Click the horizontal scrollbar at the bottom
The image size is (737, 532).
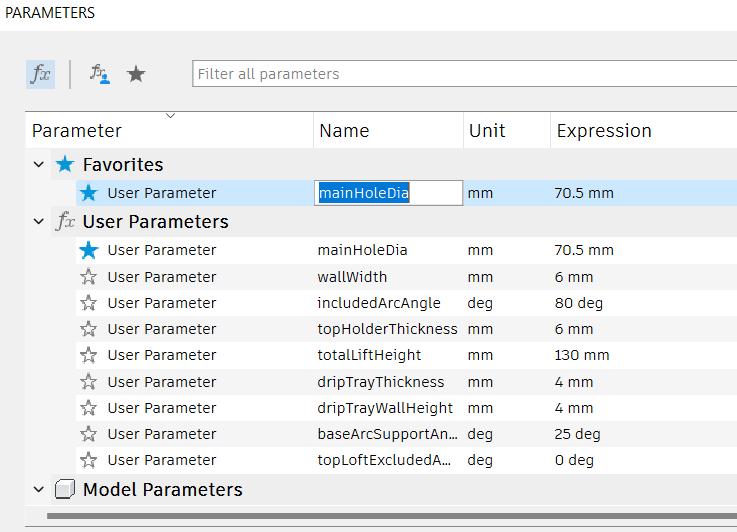(x=390, y=516)
